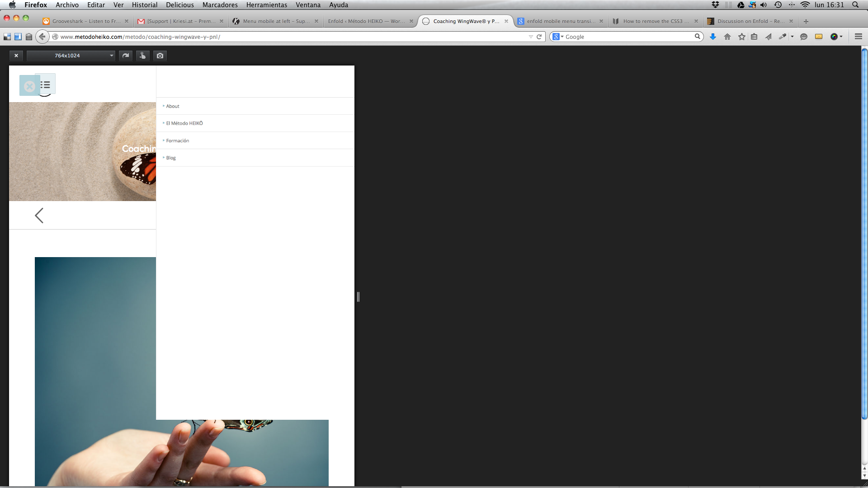Click the Blog menu link

(171, 158)
